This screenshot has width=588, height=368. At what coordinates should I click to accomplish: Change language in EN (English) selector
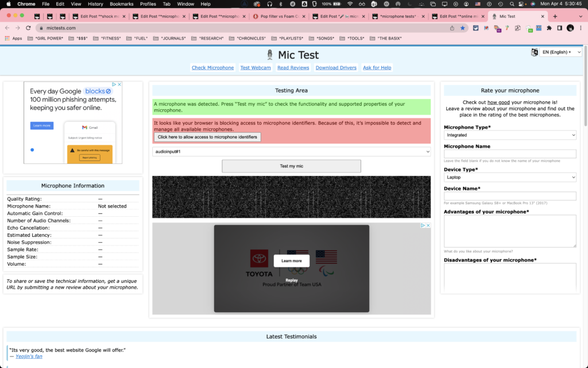[560, 52]
